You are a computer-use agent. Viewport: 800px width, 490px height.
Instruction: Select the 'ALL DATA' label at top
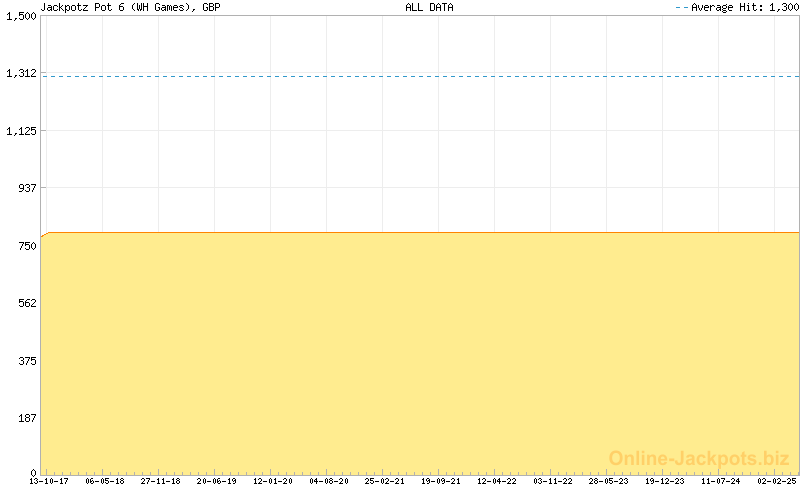coord(429,7)
